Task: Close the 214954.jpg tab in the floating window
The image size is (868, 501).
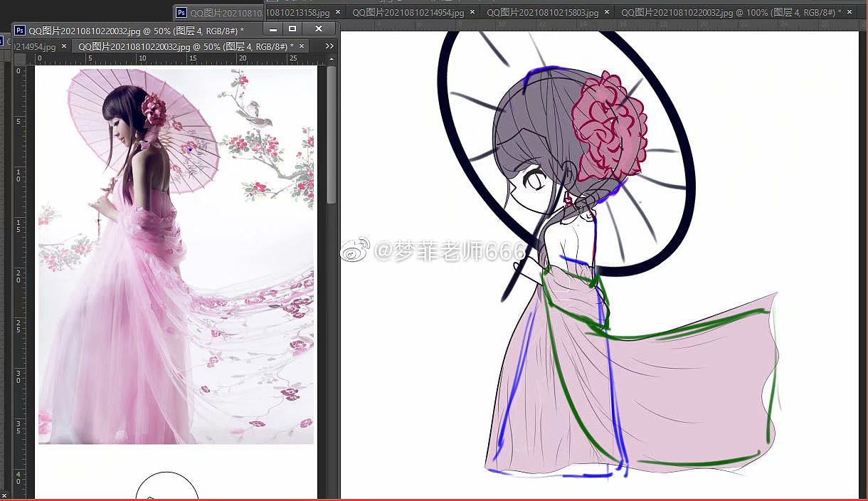Action: point(64,46)
